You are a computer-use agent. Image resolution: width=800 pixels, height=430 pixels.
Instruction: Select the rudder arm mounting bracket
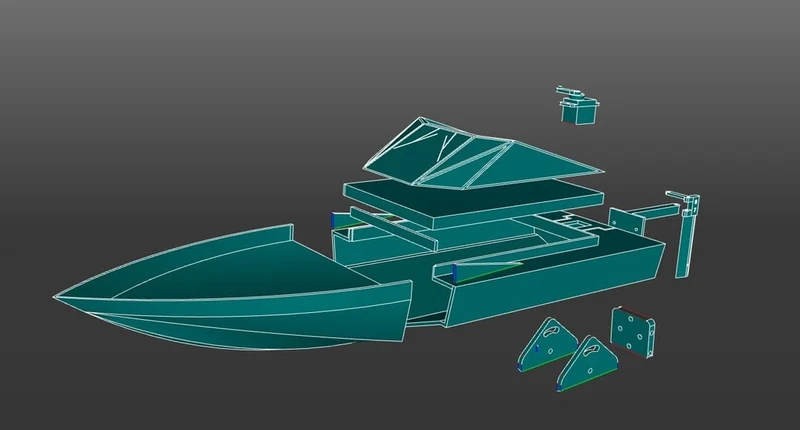tap(643, 217)
